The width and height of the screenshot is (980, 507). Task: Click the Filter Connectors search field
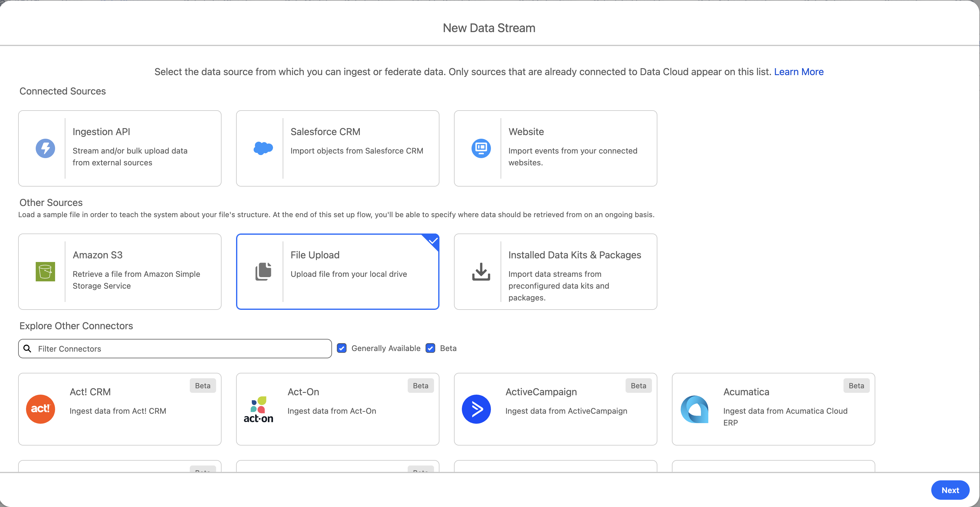(x=179, y=349)
